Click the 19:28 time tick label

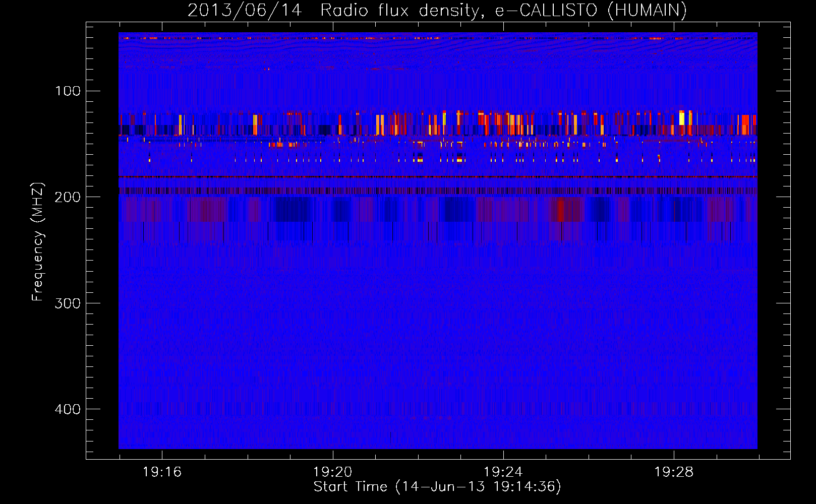(x=674, y=472)
